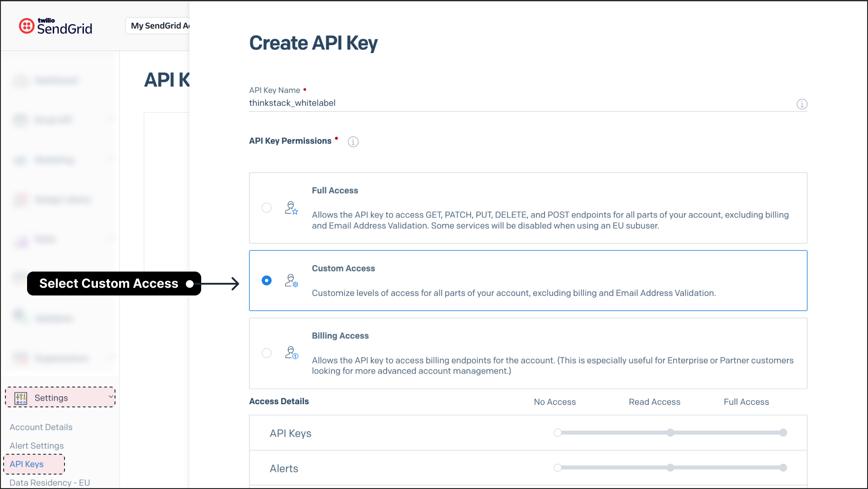Viewport: 868px width, 489px height.
Task: Open Data Residency - EU settings
Action: [x=50, y=482]
